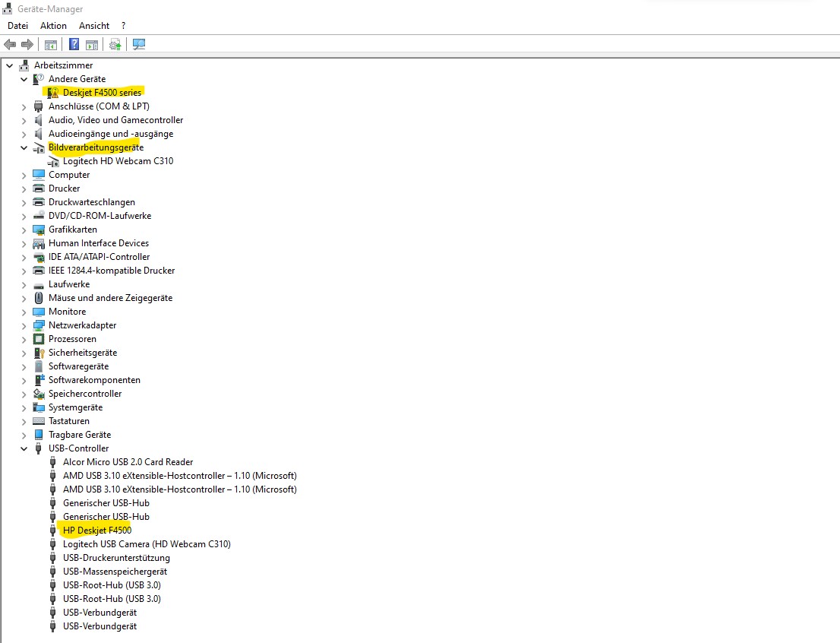840x643 pixels.
Task: Collapse the Andere Geräte node
Action: (24, 79)
